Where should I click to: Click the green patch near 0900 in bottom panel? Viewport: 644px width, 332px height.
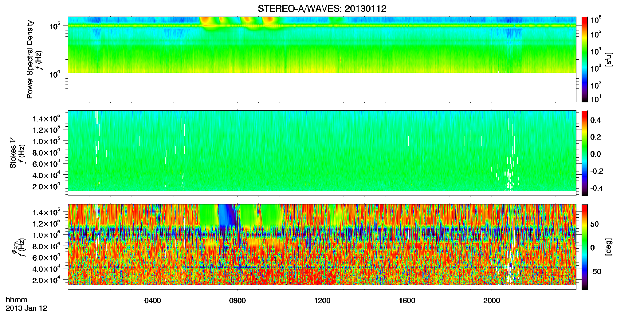271,215
